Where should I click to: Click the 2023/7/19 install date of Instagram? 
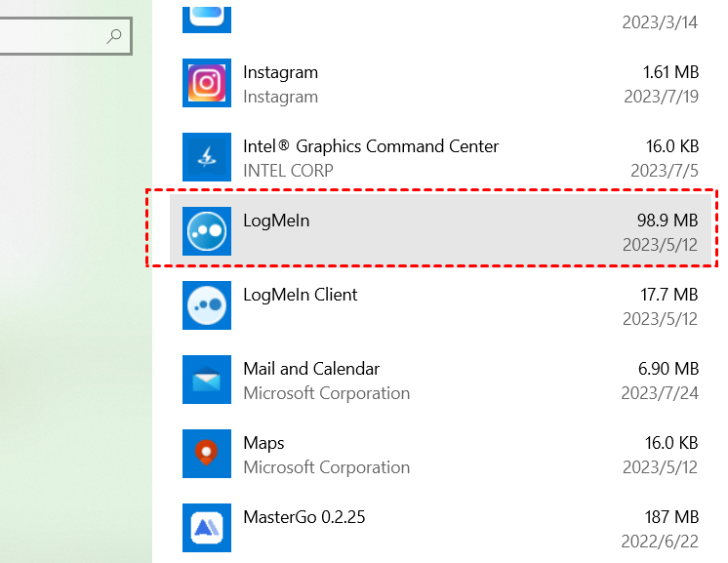click(x=661, y=97)
